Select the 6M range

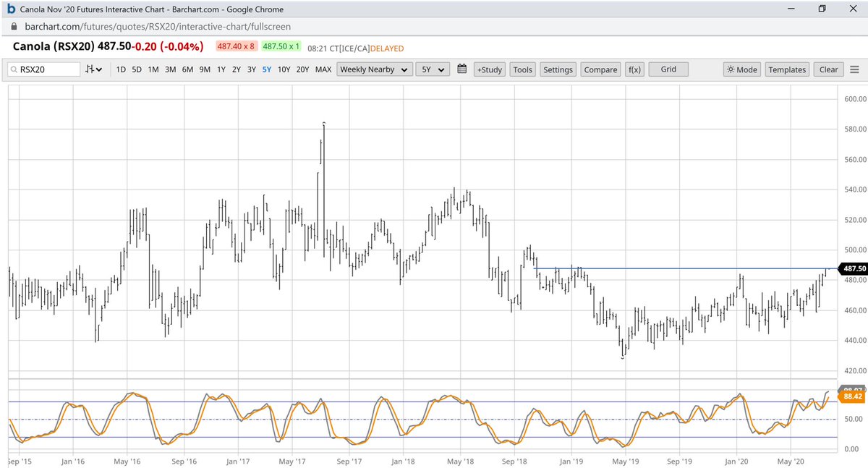[187, 69]
